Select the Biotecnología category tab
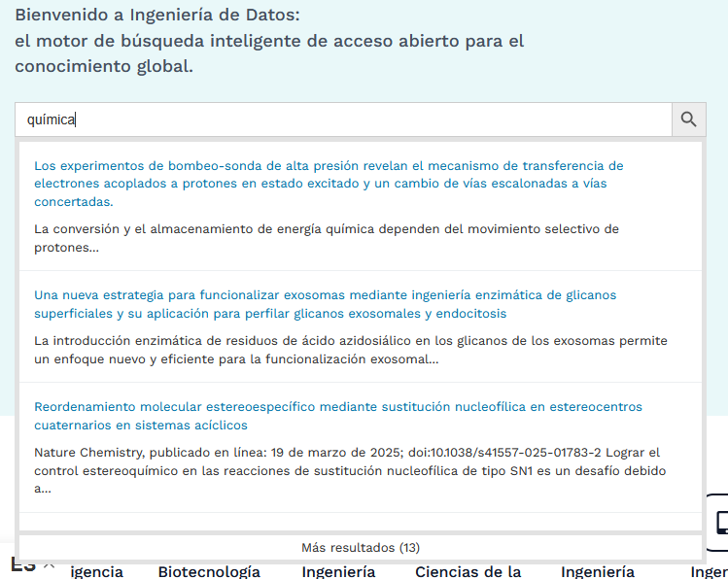728x579 pixels. (209, 571)
